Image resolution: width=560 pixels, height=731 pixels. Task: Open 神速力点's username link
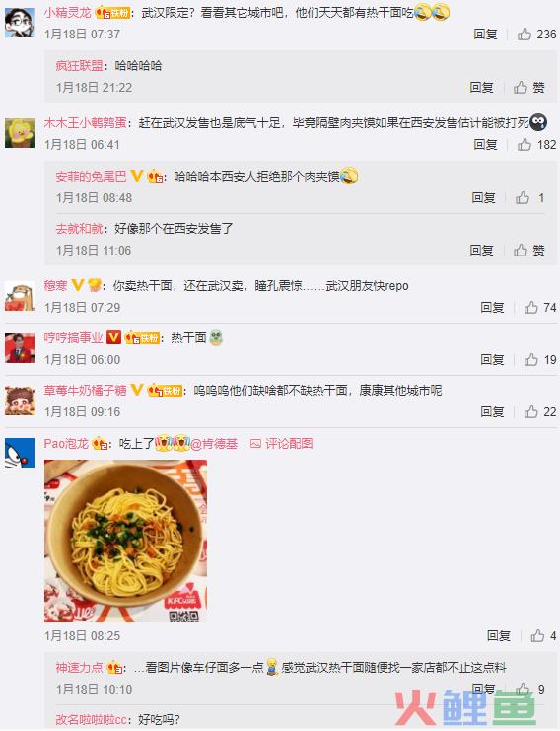coord(79,667)
